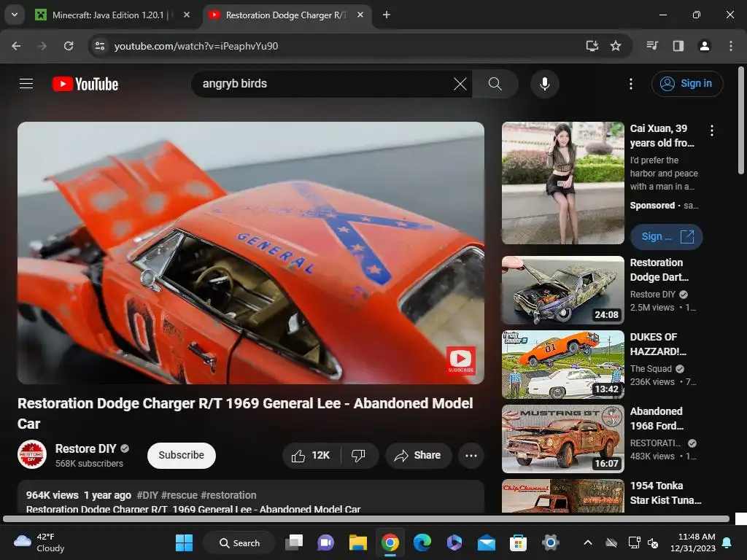Bookmark this page with star
The height and width of the screenshot is (560, 747).
pyautogui.click(x=616, y=46)
